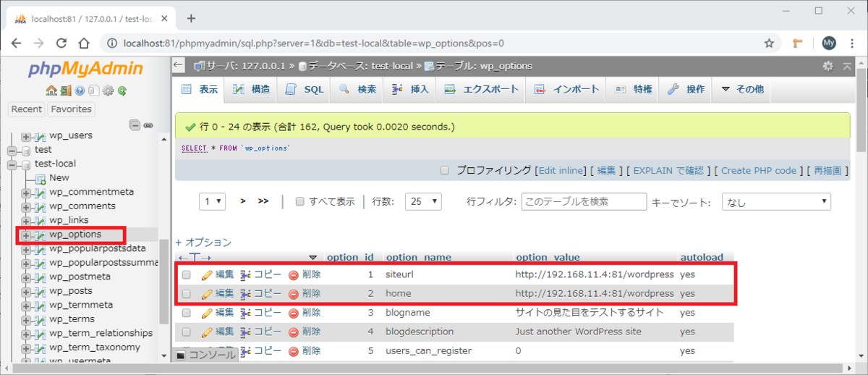This screenshot has height=375, width=868.
Task: Click the Favorites button
Action: click(x=72, y=109)
